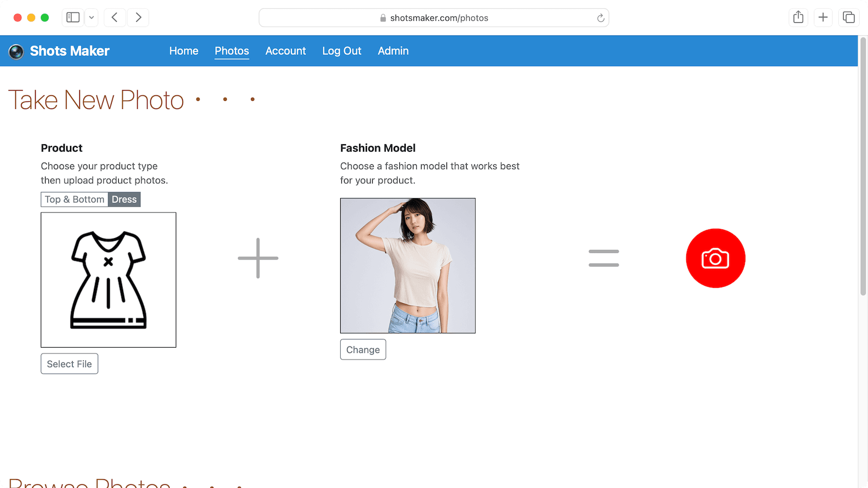
Task: Click the Shots Maker lens logo
Action: [16, 52]
